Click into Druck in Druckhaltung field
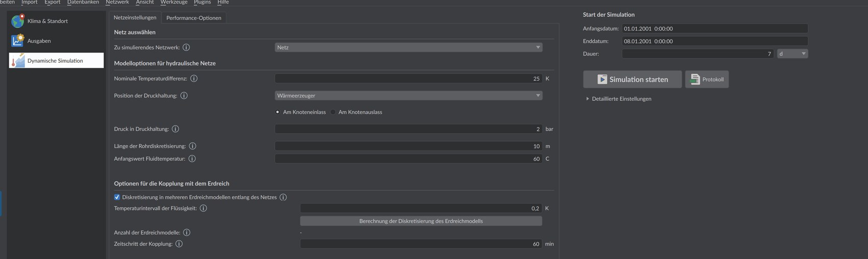Viewport: 868px width, 259px height. coord(408,129)
